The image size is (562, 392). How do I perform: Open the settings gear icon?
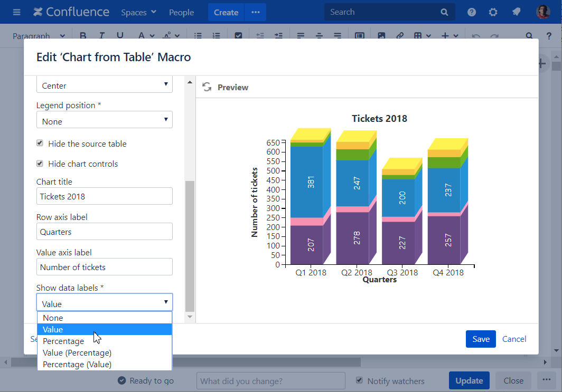pyautogui.click(x=493, y=12)
